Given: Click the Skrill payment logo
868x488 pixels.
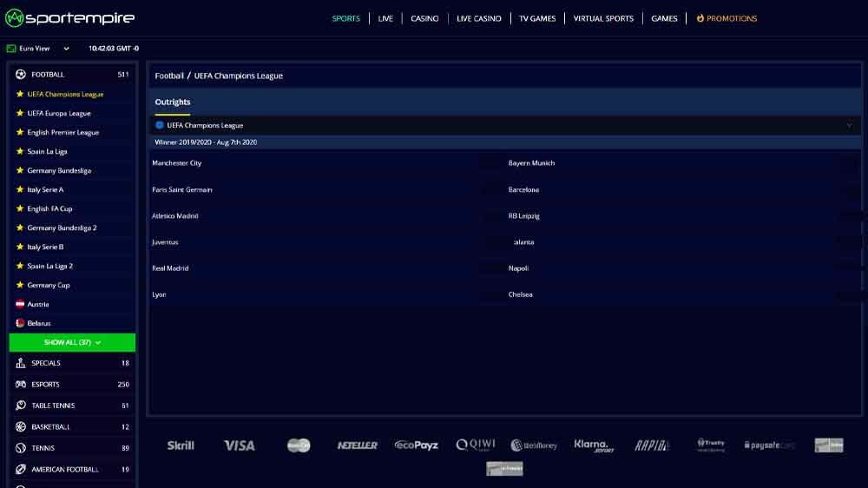Looking at the screenshot, I should (181, 445).
